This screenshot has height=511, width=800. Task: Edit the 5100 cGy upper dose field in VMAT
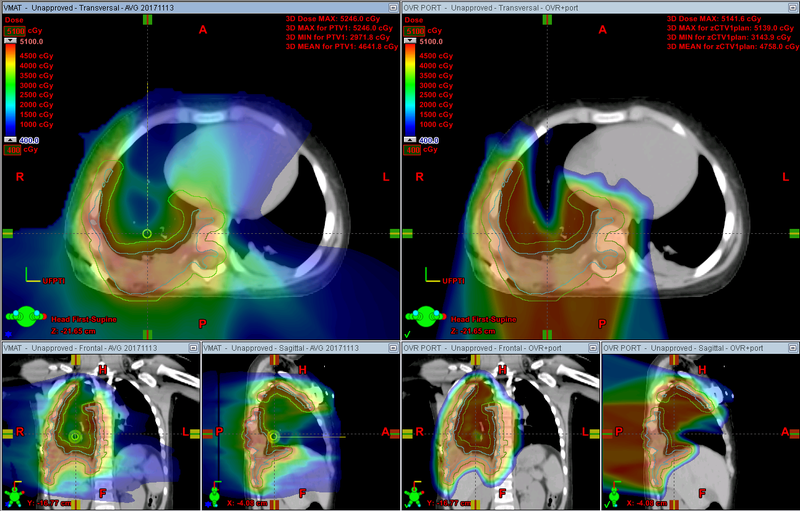click(x=15, y=31)
